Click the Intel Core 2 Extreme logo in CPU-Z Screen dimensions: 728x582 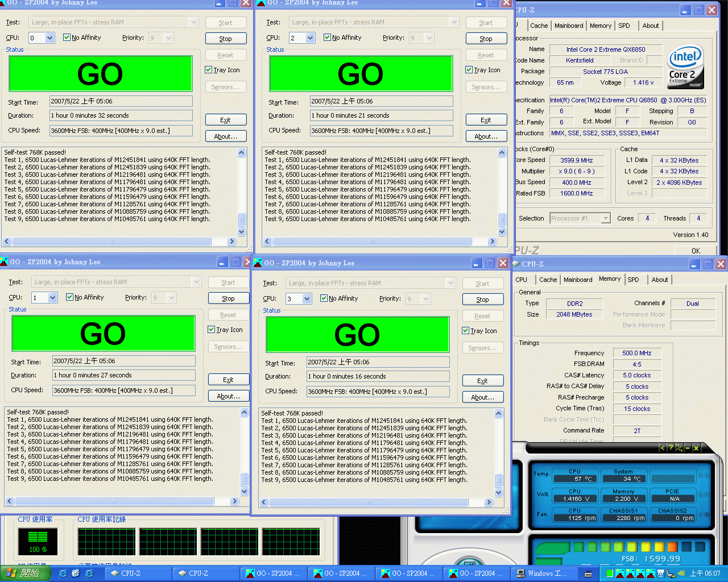[686, 66]
